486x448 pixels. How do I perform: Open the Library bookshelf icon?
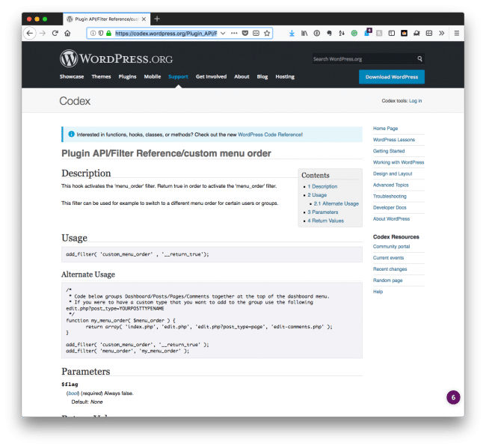(304, 33)
